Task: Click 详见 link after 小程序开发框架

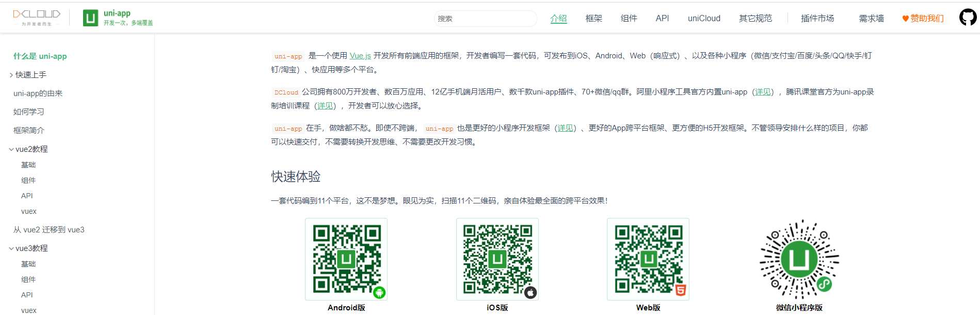Action: coord(566,128)
